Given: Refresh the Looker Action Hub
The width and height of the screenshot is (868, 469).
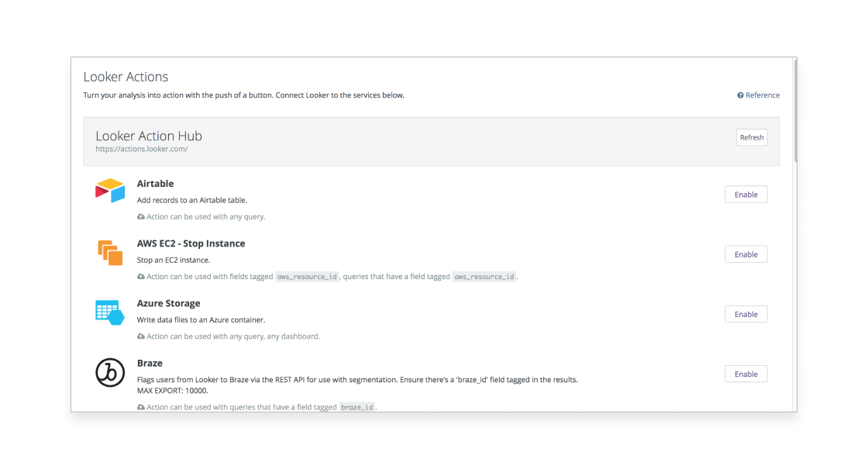Looking at the screenshot, I should point(751,137).
